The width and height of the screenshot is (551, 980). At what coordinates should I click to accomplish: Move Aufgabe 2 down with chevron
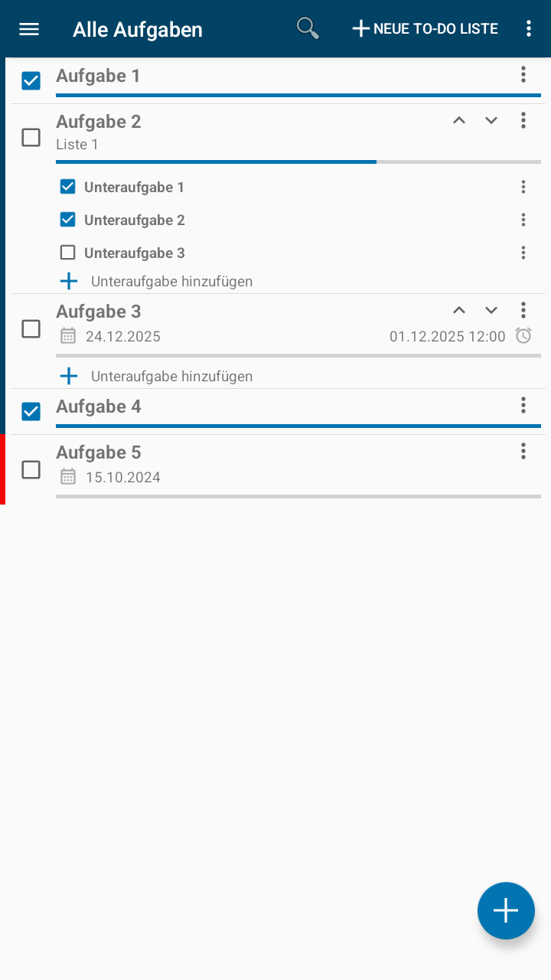(x=491, y=120)
